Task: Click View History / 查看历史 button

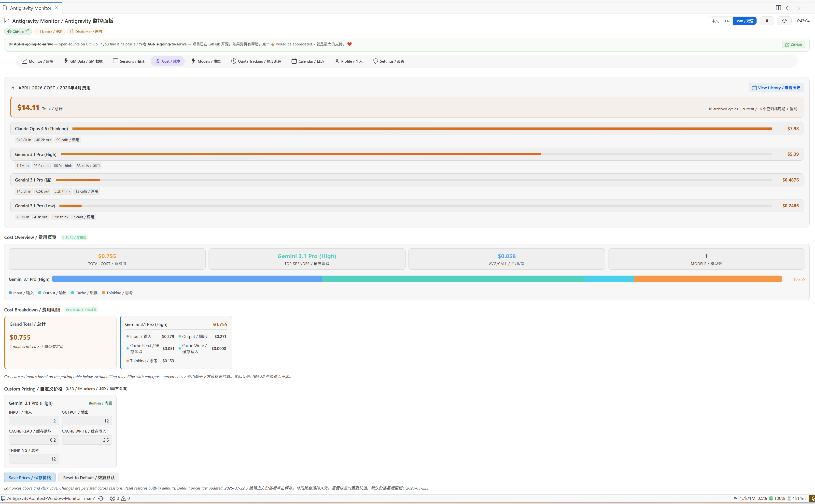Action: pyautogui.click(x=776, y=88)
